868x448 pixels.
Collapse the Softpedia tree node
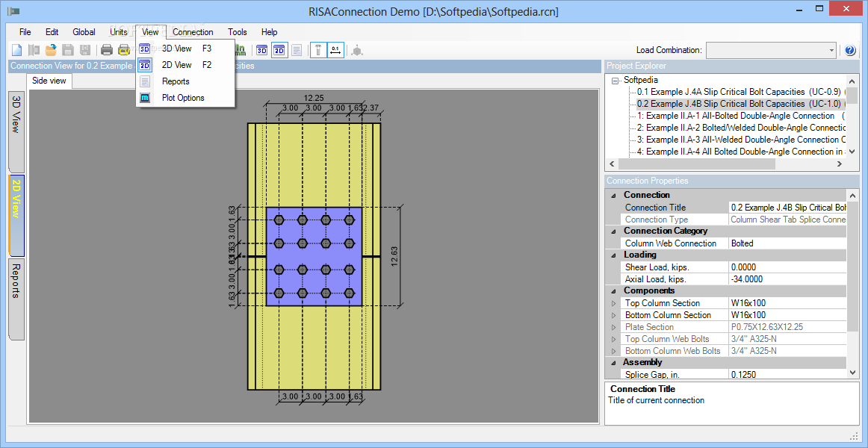click(x=615, y=81)
